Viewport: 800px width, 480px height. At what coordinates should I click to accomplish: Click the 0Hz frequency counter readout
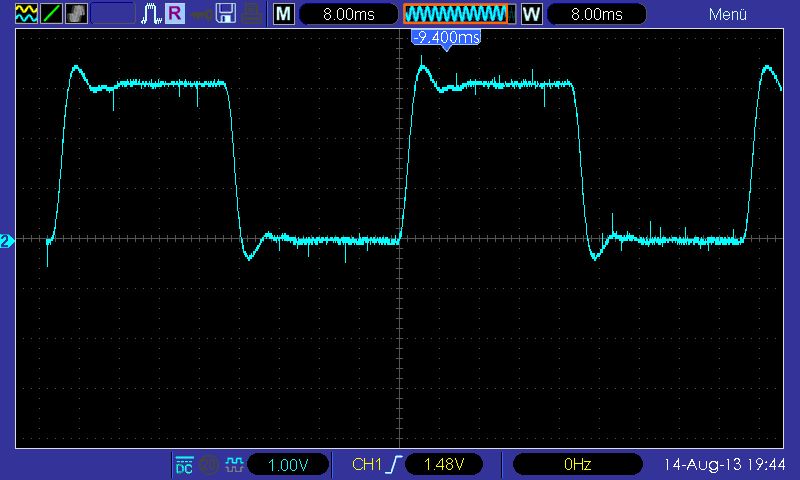click(x=577, y=464)
